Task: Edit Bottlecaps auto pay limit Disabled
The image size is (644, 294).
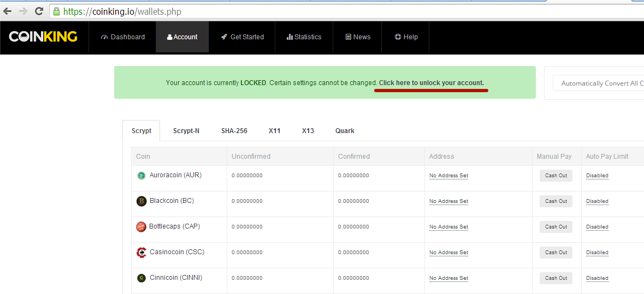Action: (x=597, y=227)
